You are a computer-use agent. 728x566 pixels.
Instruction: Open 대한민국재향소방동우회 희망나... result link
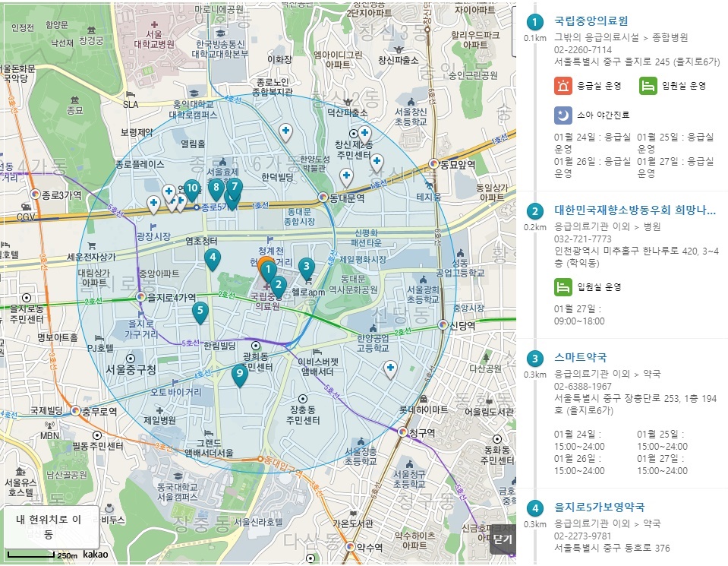tap(635, 210)
